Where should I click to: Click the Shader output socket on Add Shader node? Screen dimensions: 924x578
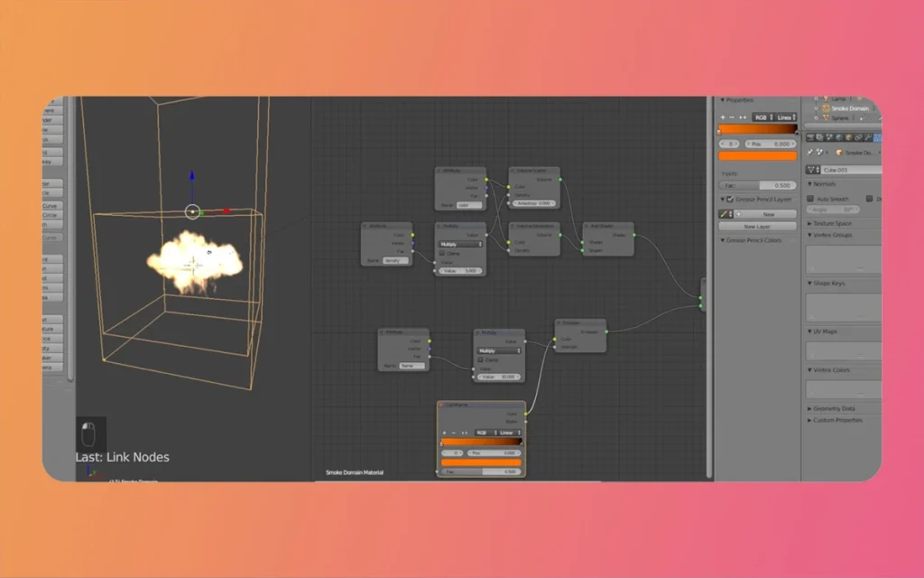point(634,235)
